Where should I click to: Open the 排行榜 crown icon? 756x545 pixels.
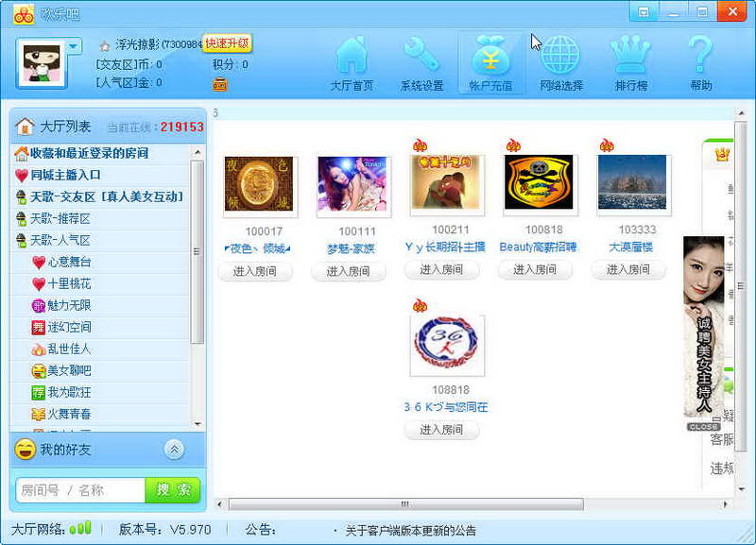click(630, 57)
